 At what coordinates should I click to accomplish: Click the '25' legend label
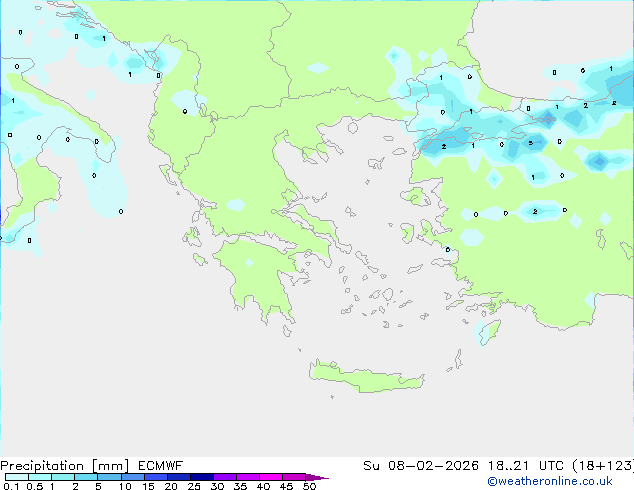point(194,486)
